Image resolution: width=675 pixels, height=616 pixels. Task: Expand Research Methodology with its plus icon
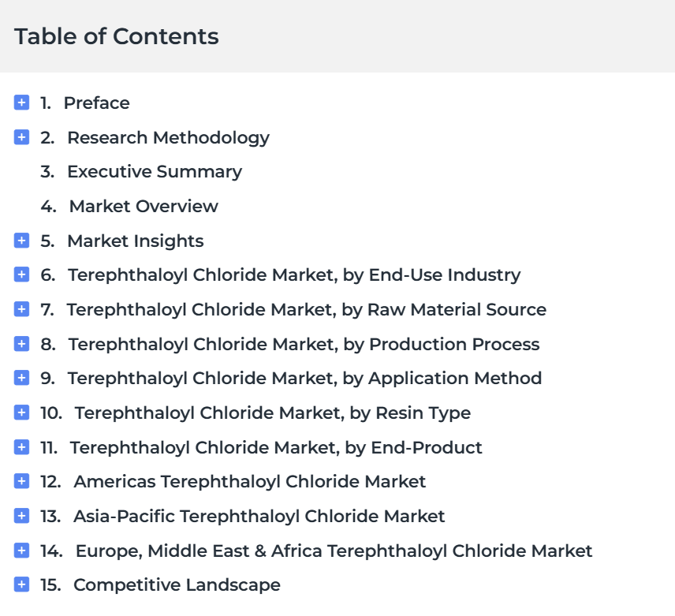pyautogui.click(x=21, y=137)
